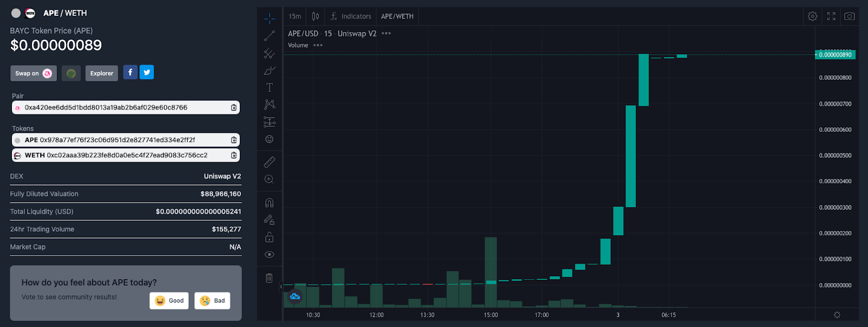Open the chart patterns tool
868x327 pixels.
[x=270, y=104]
